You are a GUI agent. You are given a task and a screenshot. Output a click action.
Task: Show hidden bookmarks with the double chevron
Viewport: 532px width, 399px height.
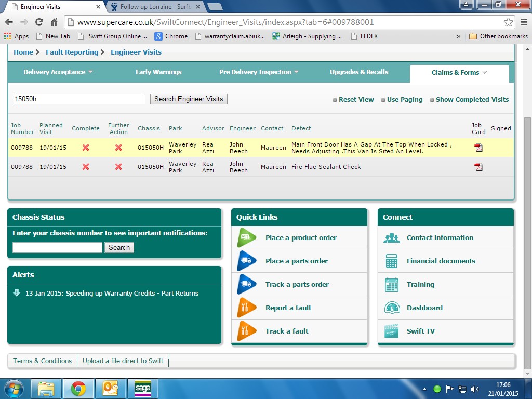[458, 36]
